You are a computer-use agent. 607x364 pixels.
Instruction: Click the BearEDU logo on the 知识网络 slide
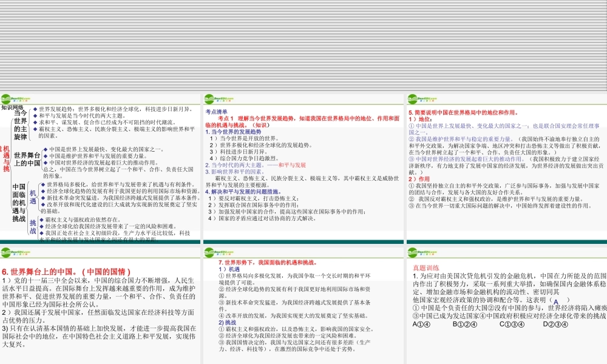pos(16,99)
